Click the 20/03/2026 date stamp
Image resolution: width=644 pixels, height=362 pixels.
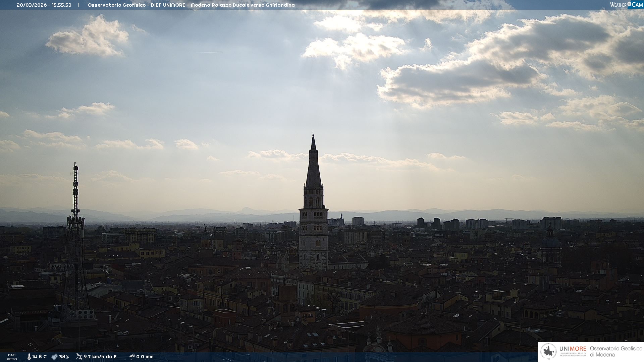pos(32,5)
